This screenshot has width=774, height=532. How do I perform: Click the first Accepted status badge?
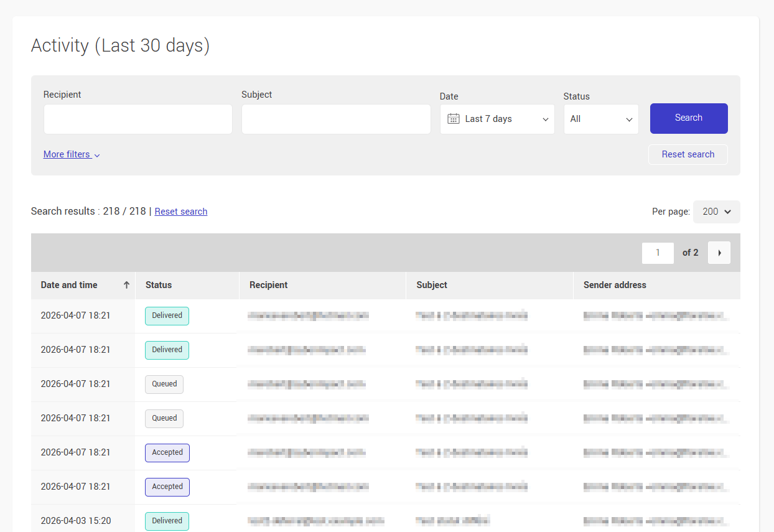[167, 452]
